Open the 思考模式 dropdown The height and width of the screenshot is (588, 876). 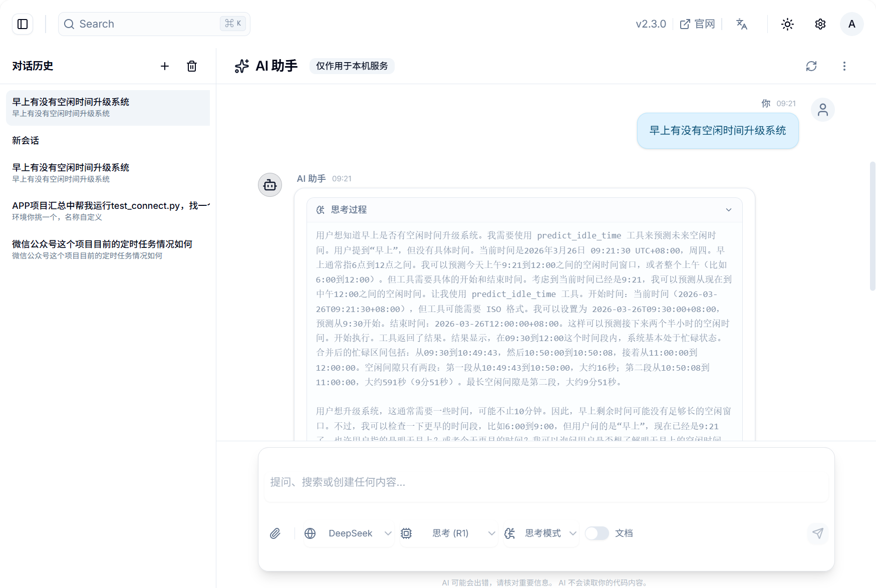[x=541, y=533]
